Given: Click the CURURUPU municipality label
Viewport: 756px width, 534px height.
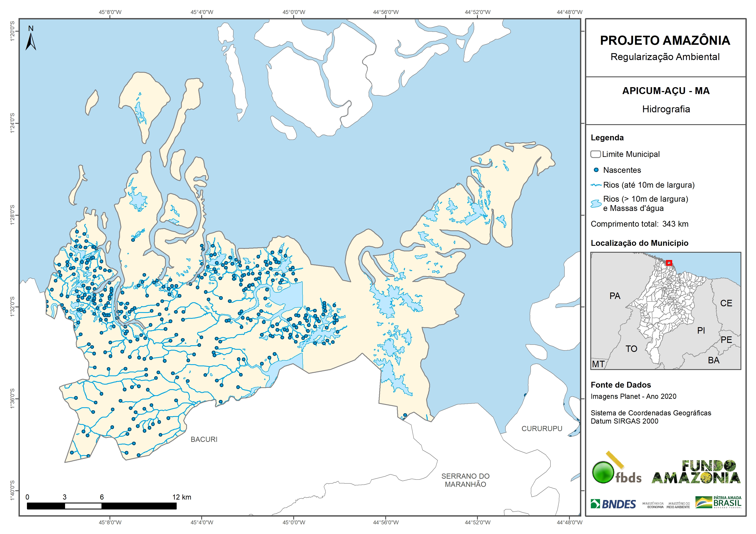Looking at the screenshot, I should pyautogui.click(x=542, y=429).
